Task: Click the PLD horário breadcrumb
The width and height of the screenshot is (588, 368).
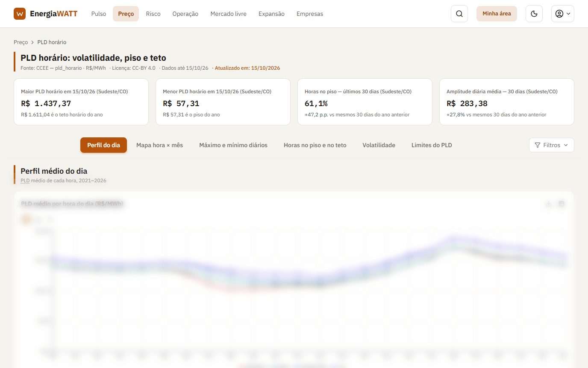Action: click(52, 42)
